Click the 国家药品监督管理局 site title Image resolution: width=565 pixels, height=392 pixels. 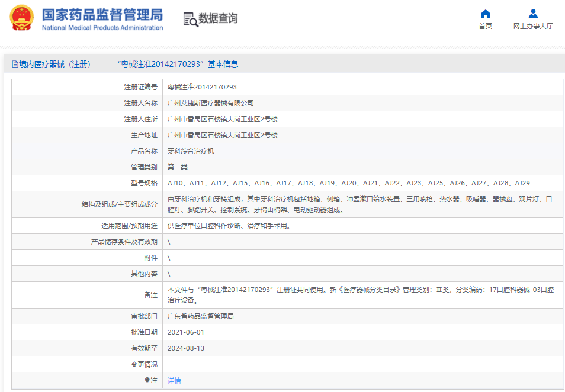click(102, 15)
